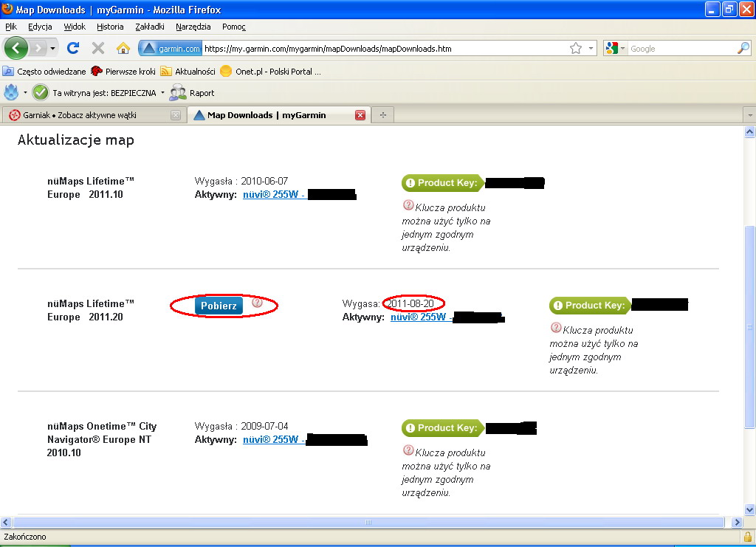Reload the page with the Refresh icon
This screenshot has height=547, width=756.
pos(73,48)
